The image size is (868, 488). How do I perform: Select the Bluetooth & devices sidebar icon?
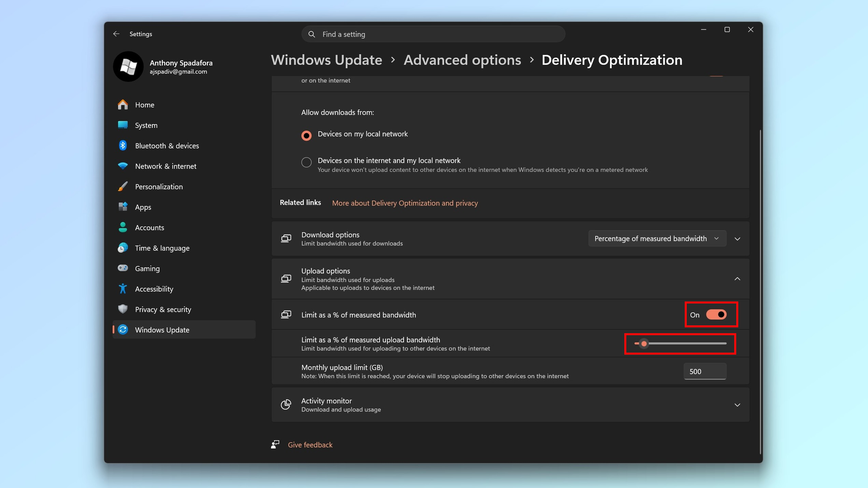[x=123, y=146]
